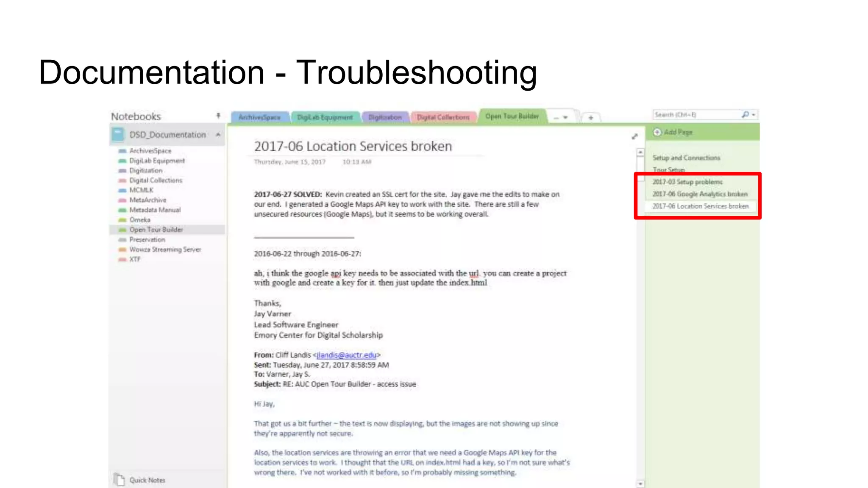Pin the Notebooks pane
The image size is (868, 488).
pos(218,116)
